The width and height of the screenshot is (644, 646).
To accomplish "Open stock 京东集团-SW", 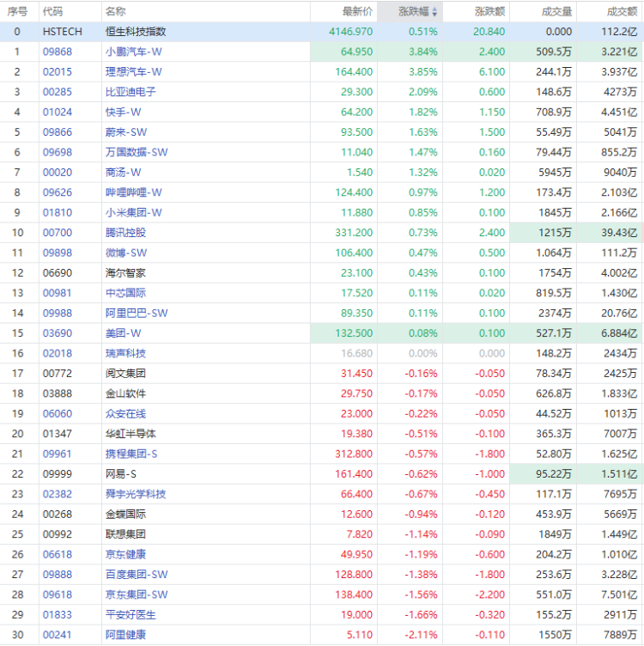I will point(137,594).
